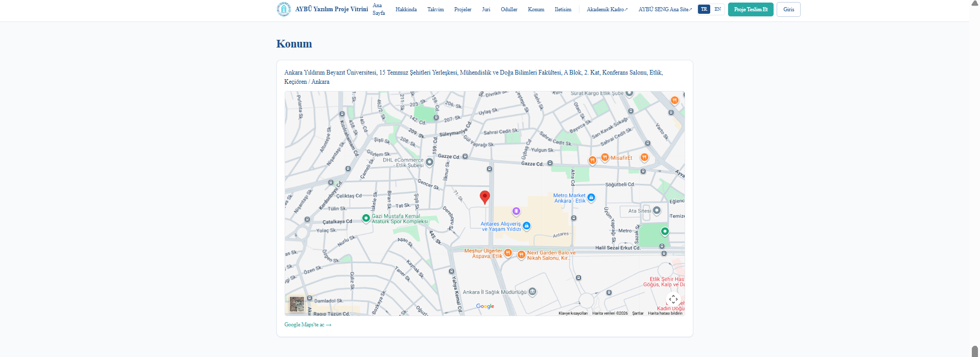The image size is (980, 357).
Task: Click bus stop icon beside Damladol Sk.
Action: click(310, 298)
